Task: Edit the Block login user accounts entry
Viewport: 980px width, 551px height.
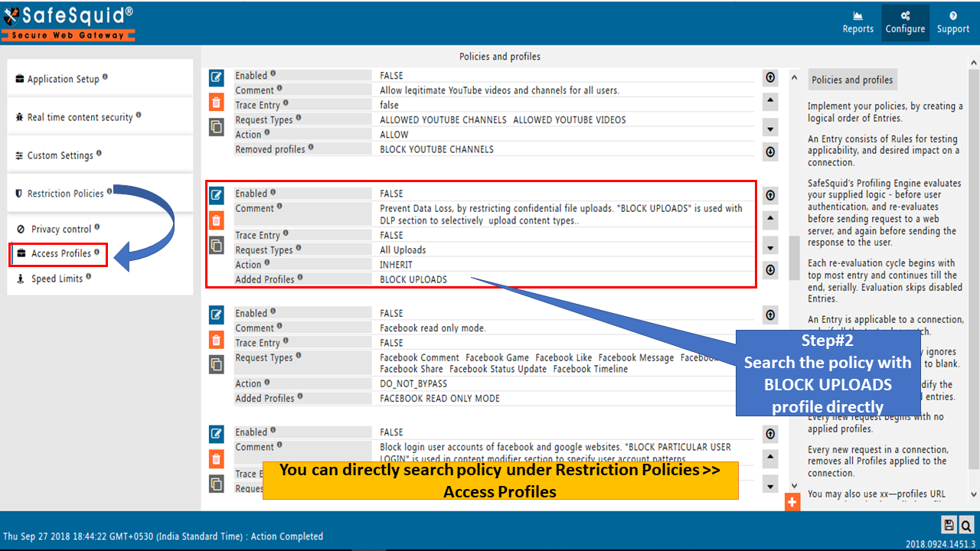Action: pyautogui.click(x=217, y=434)
